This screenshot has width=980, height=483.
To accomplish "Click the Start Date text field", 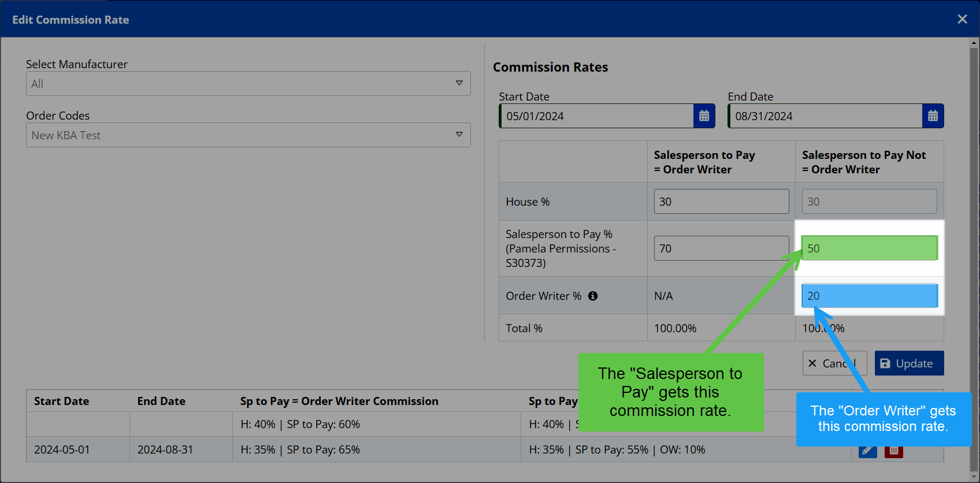I will tap(597, 116).
